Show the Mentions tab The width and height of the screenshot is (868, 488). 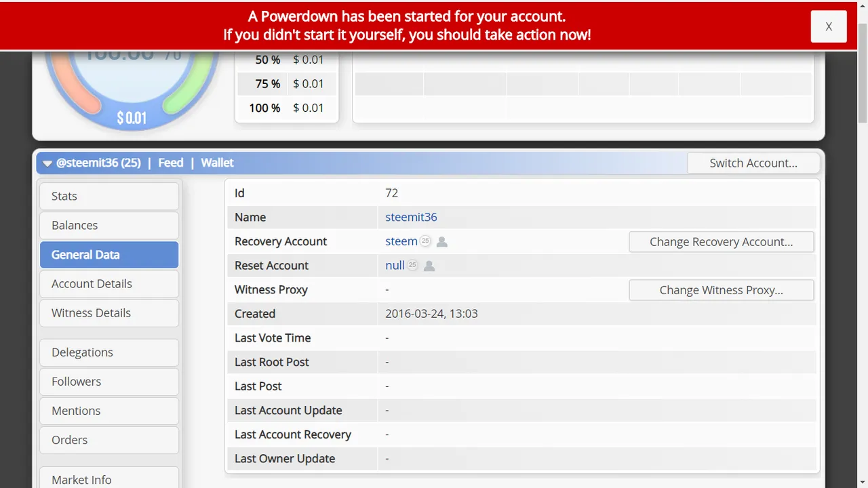109,411
